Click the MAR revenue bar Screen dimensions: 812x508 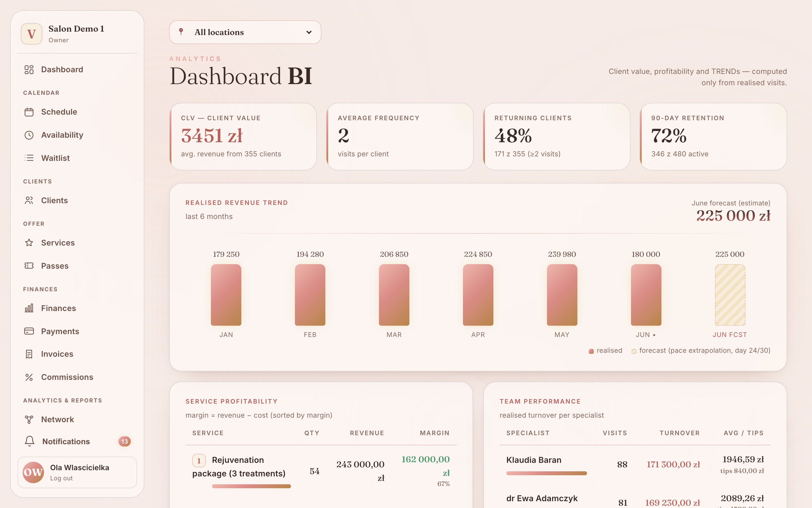[394, 295]
